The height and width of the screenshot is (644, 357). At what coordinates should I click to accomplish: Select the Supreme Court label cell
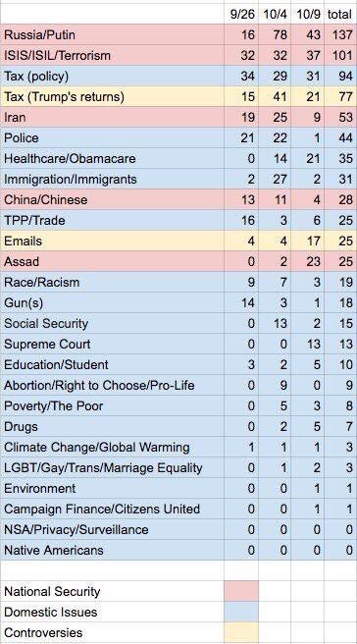click(x=112, y=344)
